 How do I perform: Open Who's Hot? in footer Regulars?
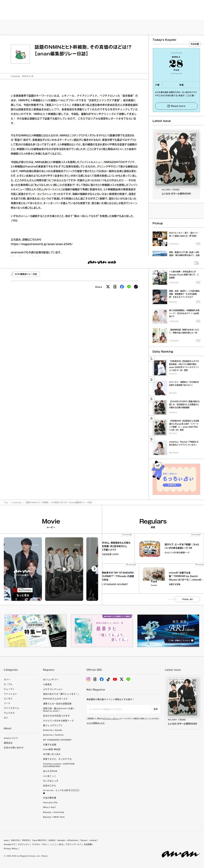point(50,807)
